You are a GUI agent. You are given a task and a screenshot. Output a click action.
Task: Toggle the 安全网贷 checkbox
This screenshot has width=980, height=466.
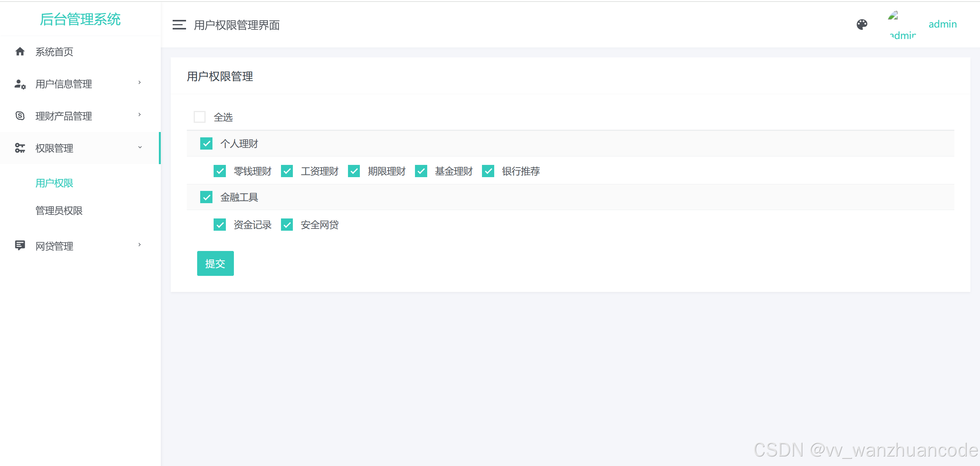click(287, 225)
